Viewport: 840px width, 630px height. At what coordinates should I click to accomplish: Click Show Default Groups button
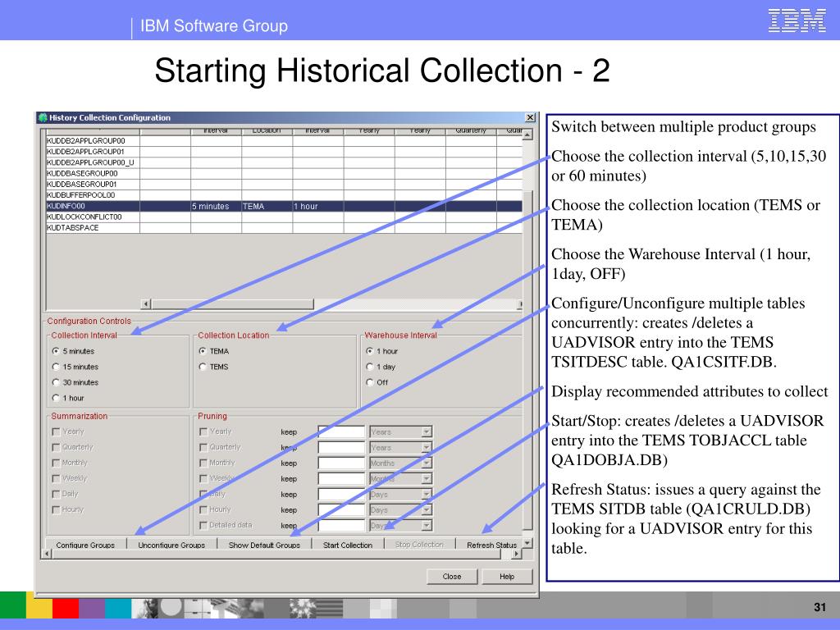[264, 545]
